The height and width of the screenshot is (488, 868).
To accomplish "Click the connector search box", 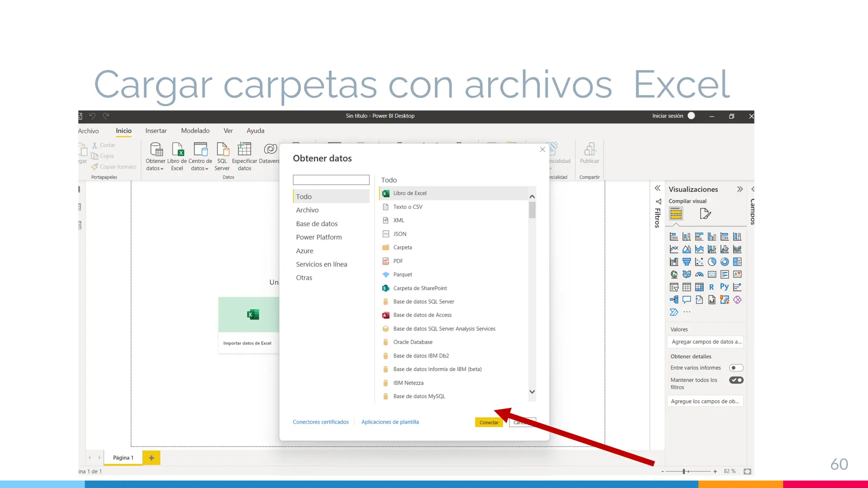I will pos(331,180).
